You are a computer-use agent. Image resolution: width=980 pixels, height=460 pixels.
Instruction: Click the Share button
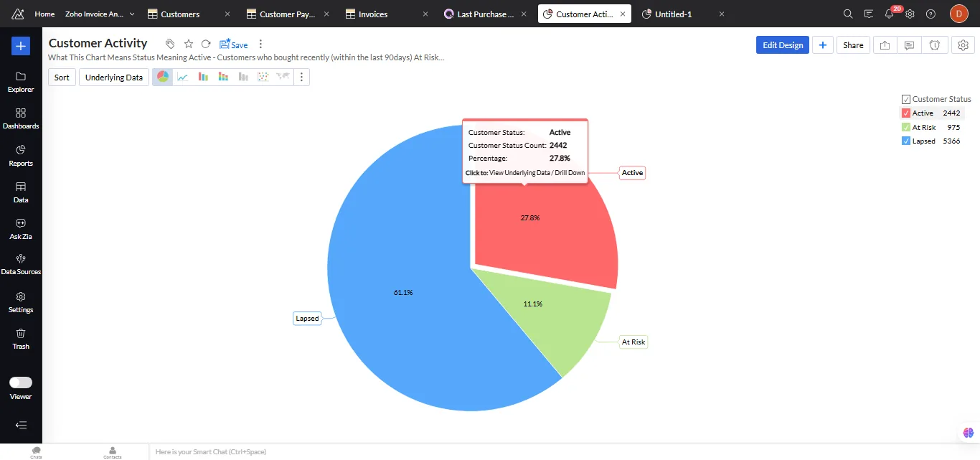click(x=853, y=44)
